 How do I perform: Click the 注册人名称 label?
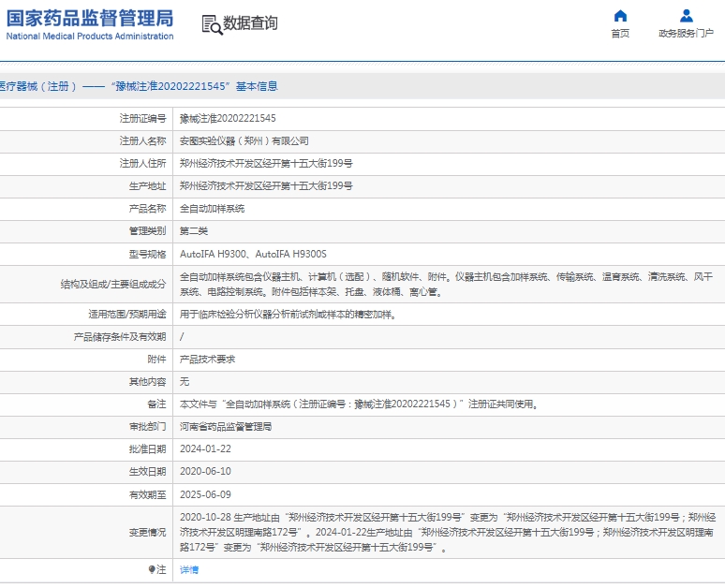coord(143,141)
